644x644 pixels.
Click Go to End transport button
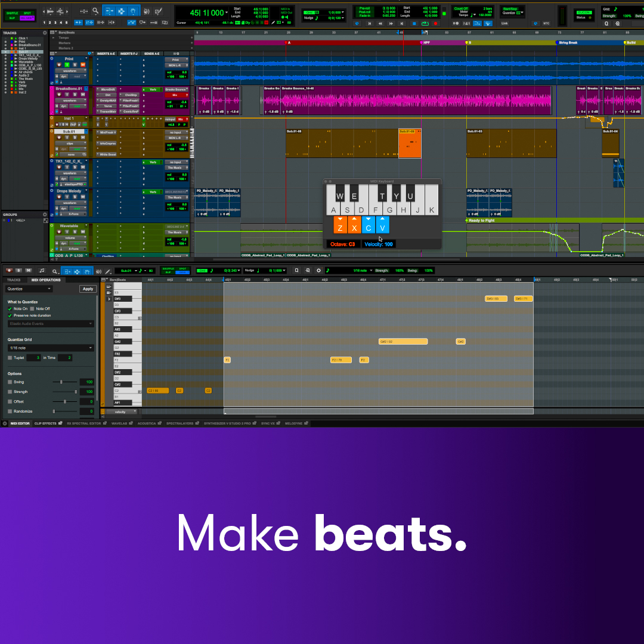(x=402, y=23)
